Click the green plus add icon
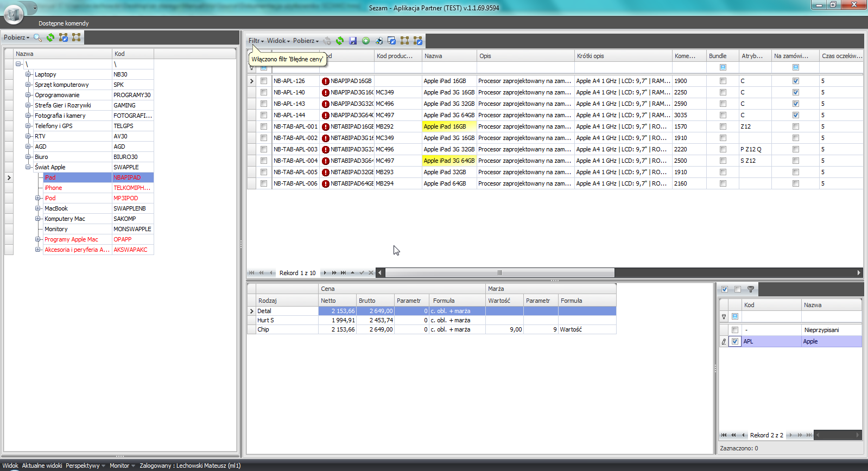868x471 pixels. 366,41
